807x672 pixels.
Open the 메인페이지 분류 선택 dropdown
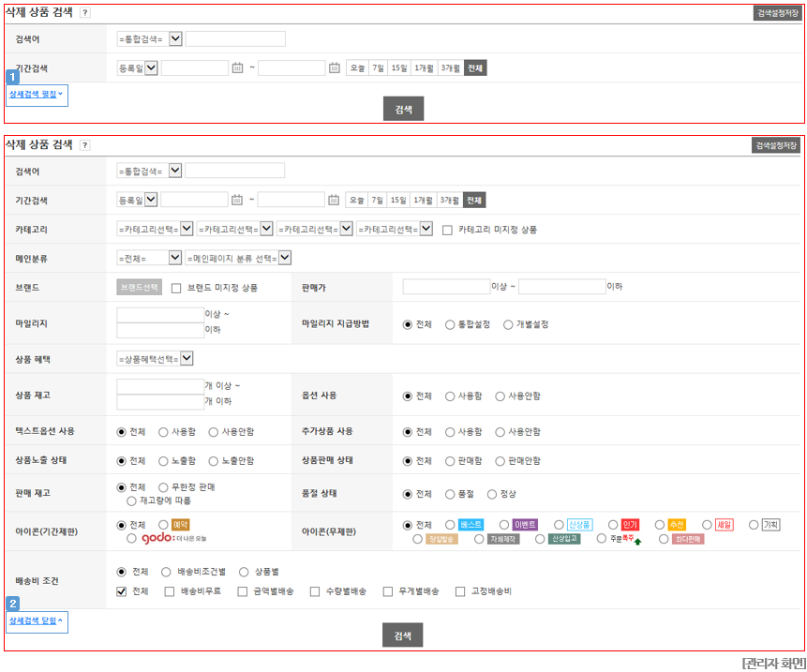point(239,258)
